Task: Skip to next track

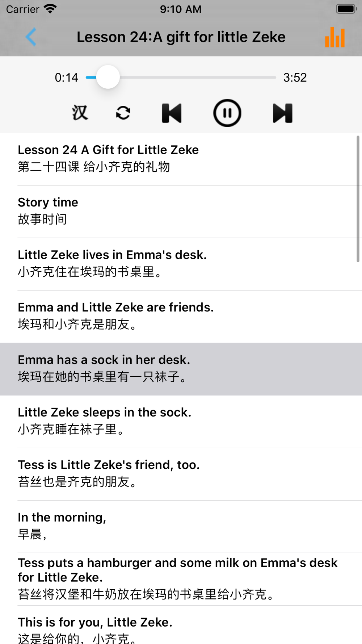Action: (282, 113)
